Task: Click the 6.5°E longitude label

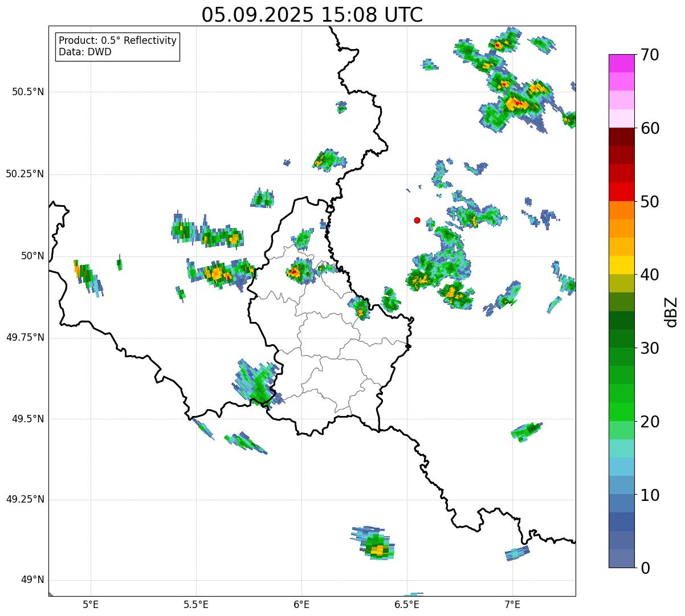Action: click(x=407, y=604)
